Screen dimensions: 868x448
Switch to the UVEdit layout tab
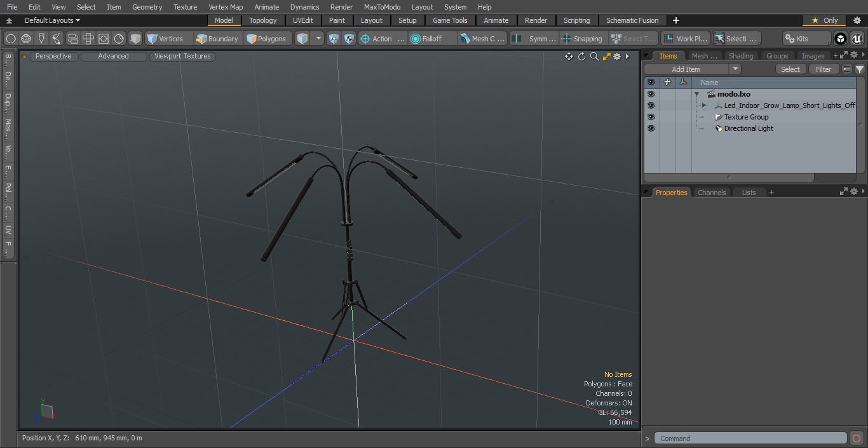(x=303, y=20)
